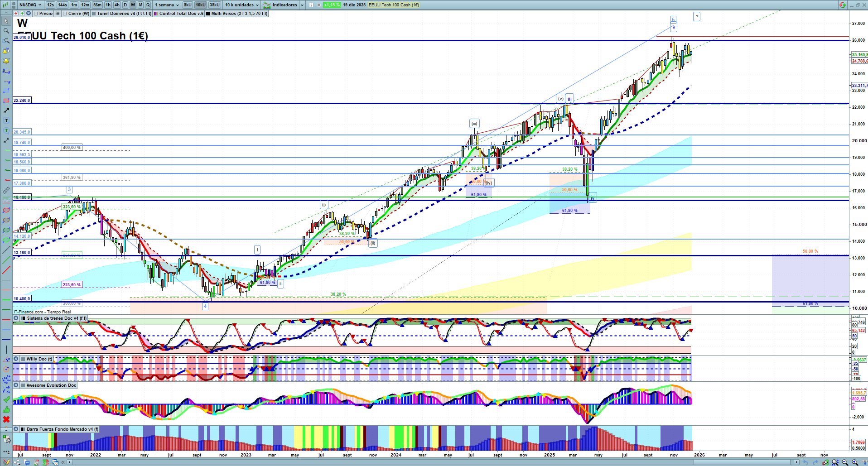Viewport: 868px width, 466px height.
Task: Close Barra Fuerza Fondo Mercado panel
Action: pos(16,429)
